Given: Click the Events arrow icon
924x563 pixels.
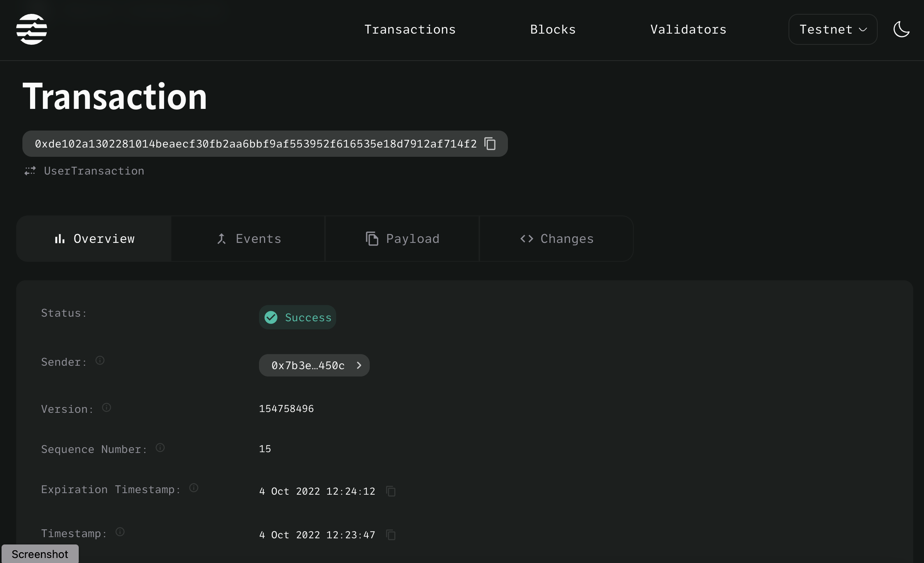Looking at the screenshot, I should (x=221, y=239).
